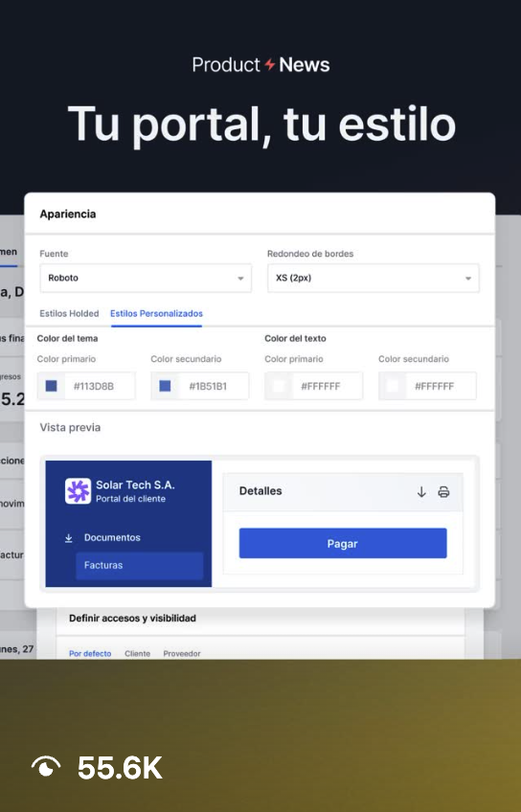Click the theme secondary color swatch #1B51B1
Screen dimensions: 521x812
tap(166, 386)
